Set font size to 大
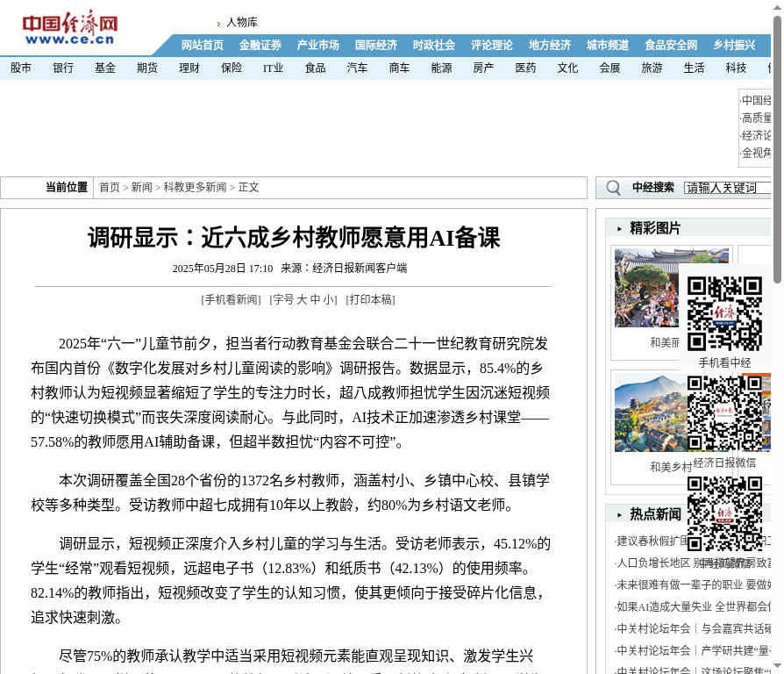 click(x=302, y=299)
